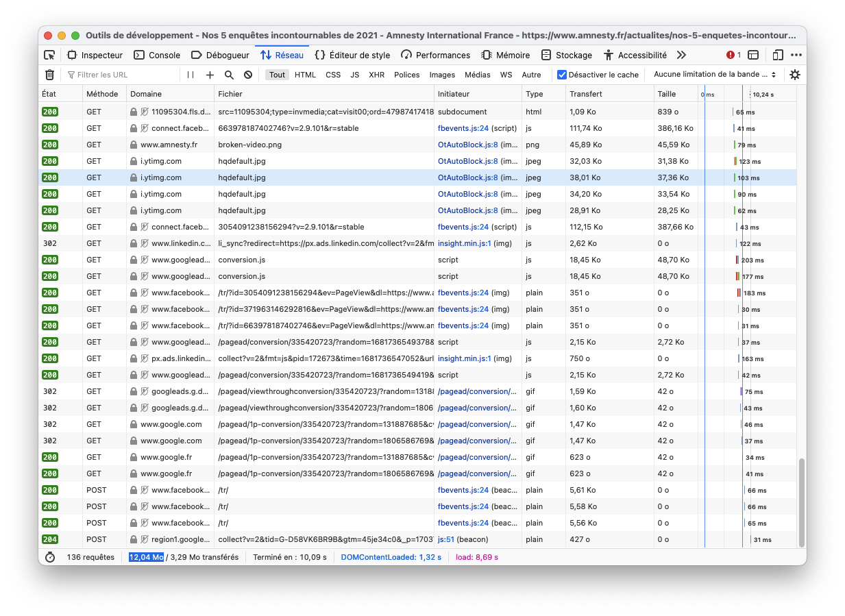Open devtools three-dot options menu
Screen dimensions: 845x616
(796, 55)
